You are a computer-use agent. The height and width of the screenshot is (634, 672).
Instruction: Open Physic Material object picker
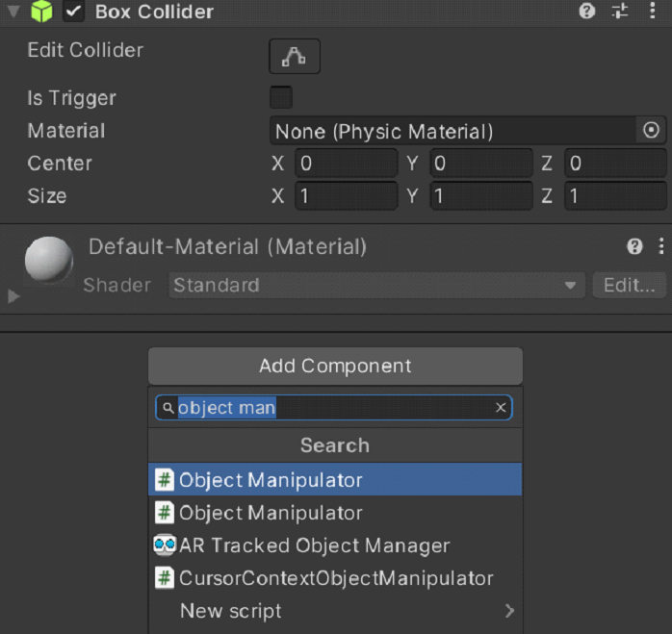(651, 131)
